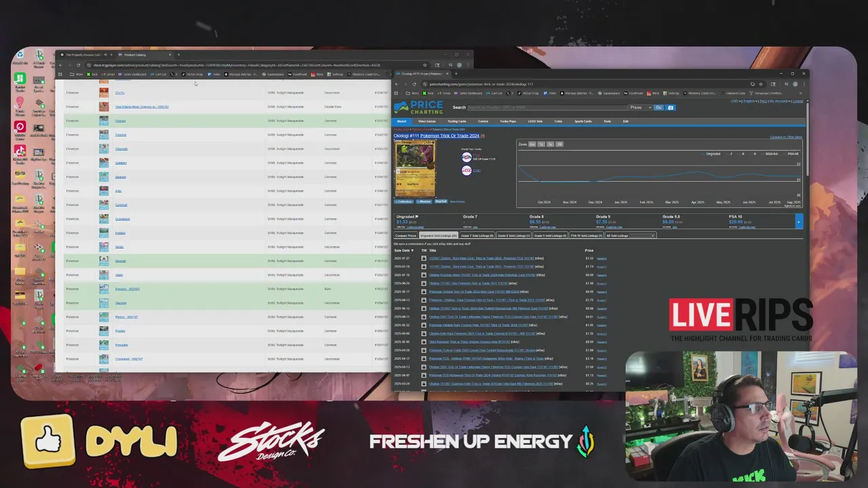Toggle the grade 9 series in chart legend
Screen dimensions: 868x488
point(753,154)
